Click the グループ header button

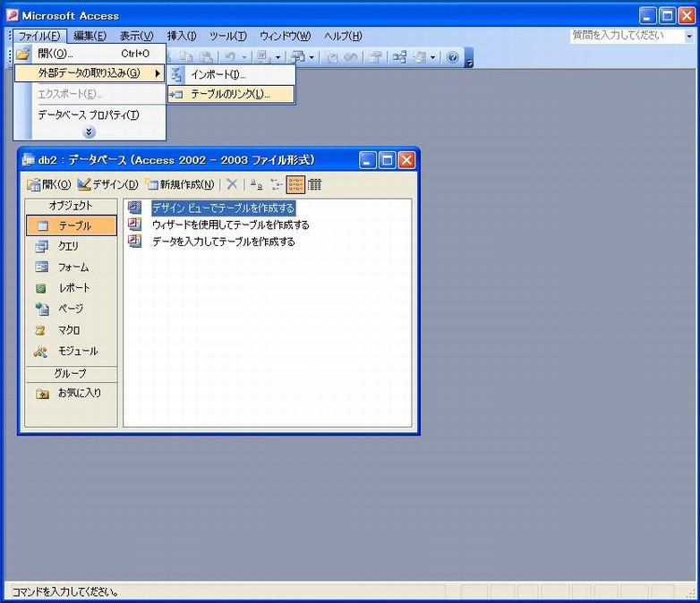(x=72, y=374)
